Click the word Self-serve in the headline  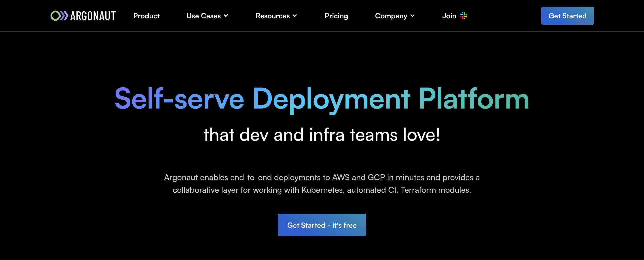(x=179, y=99)
